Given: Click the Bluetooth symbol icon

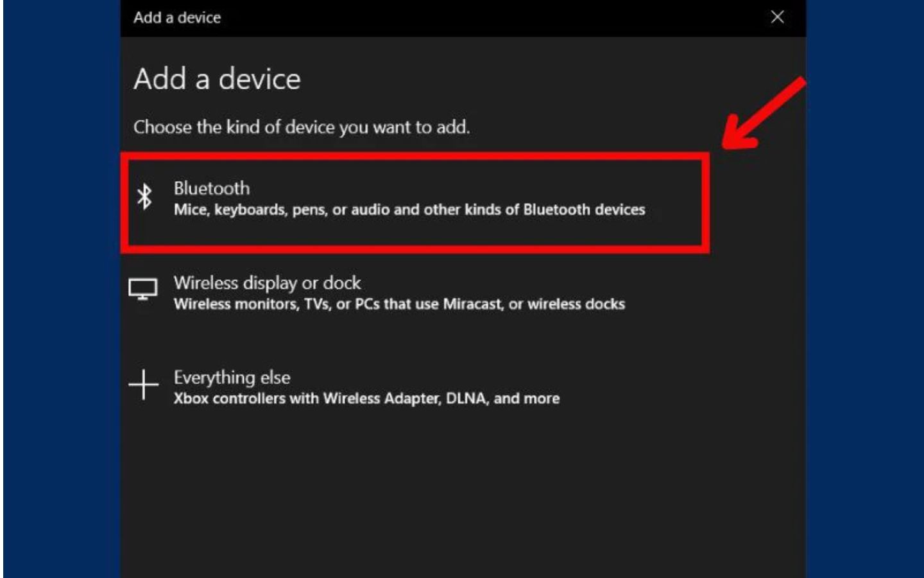Looking at the screenshot, I should coord(144,197).
